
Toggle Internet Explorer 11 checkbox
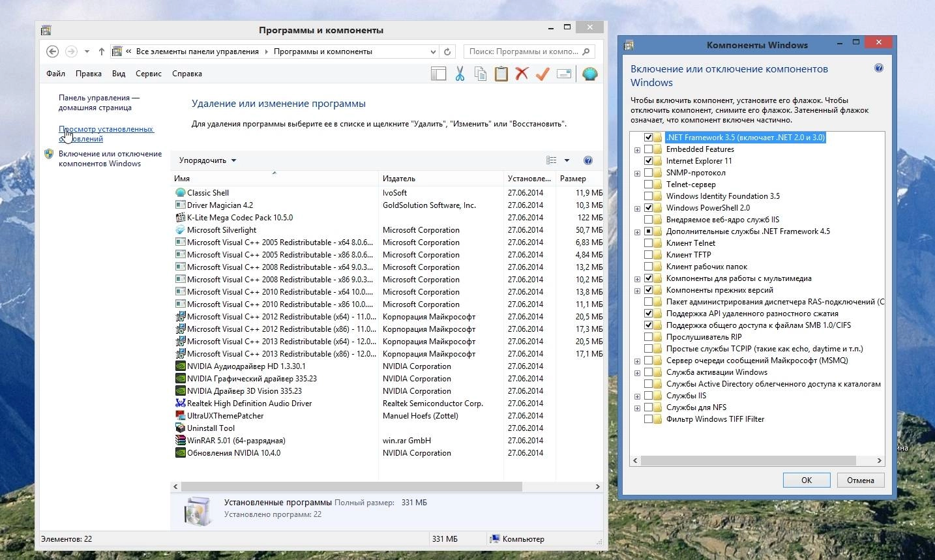pos(648,161)
